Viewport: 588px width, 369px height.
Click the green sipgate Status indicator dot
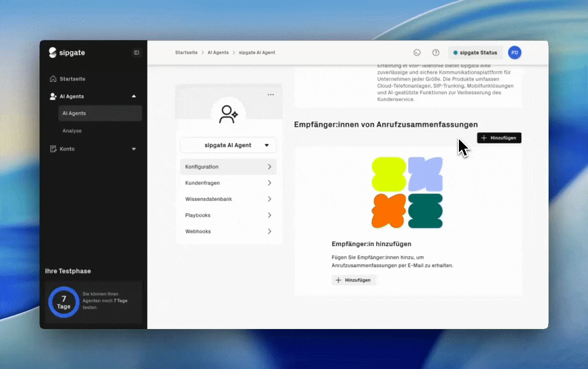coord(455,53)
